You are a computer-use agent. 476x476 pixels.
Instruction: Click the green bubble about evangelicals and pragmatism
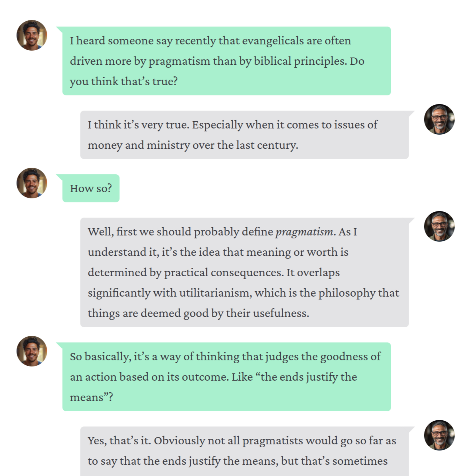(227, 61)
